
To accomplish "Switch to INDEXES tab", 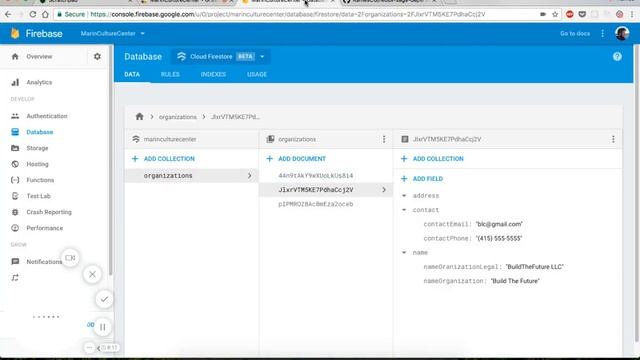I will (x=213, y=74).
